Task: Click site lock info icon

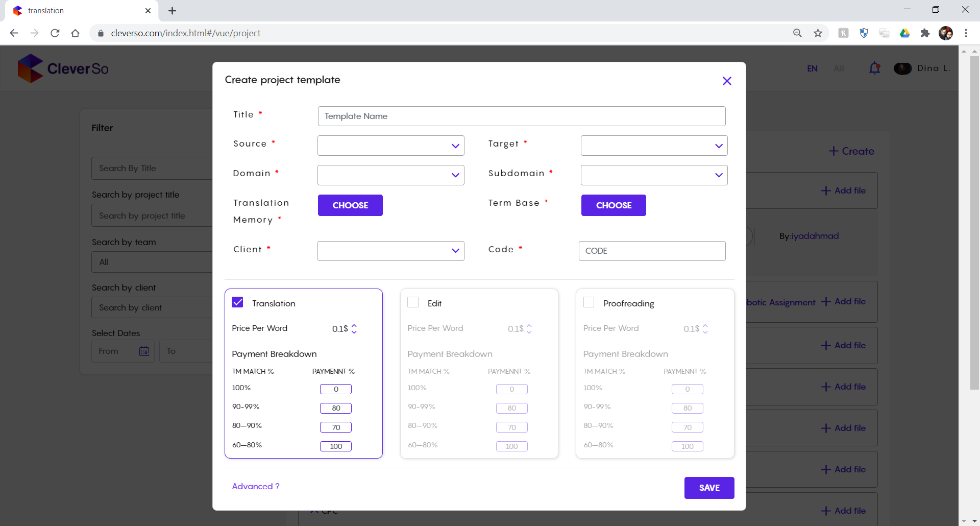Action: 101,33
